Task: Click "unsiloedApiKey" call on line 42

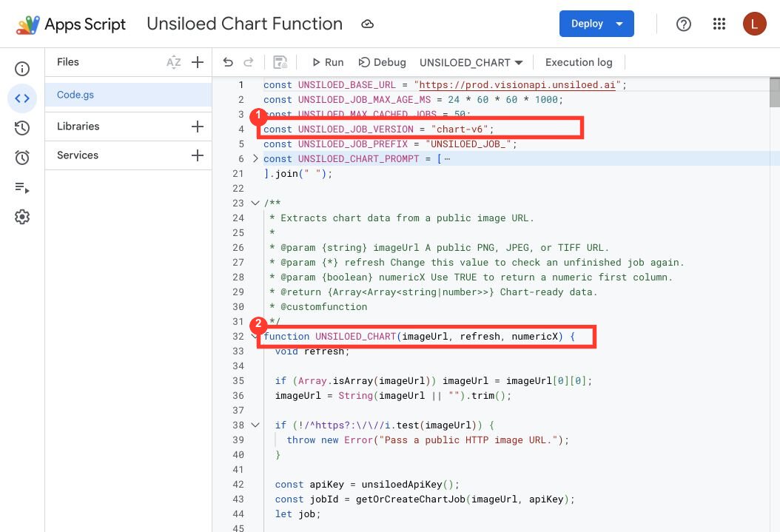Action: (402, 484)
